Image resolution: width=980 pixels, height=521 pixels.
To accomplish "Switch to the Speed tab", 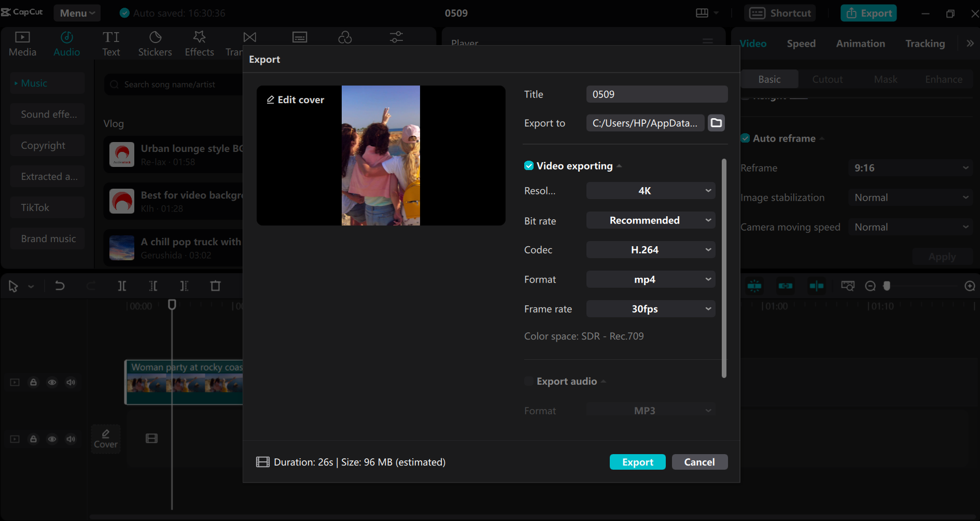I will (x=801, y=44).
